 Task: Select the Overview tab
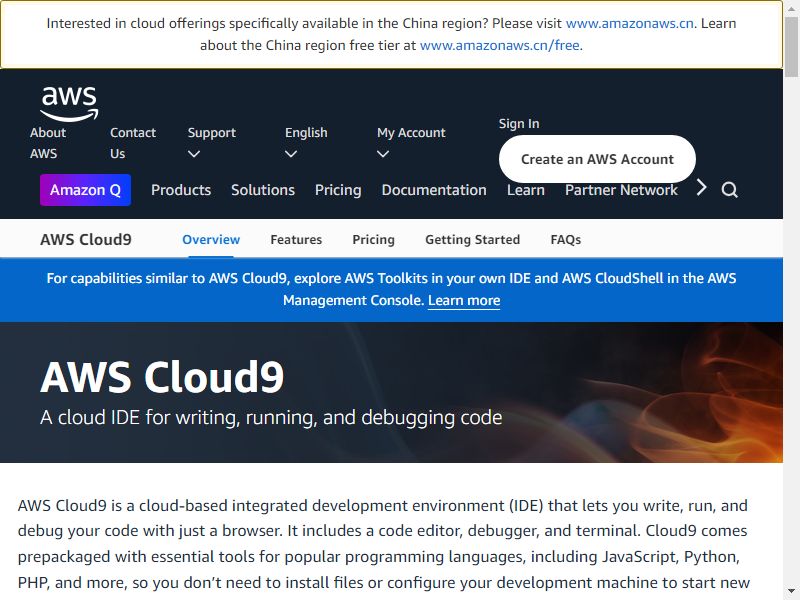click(211, 240)
